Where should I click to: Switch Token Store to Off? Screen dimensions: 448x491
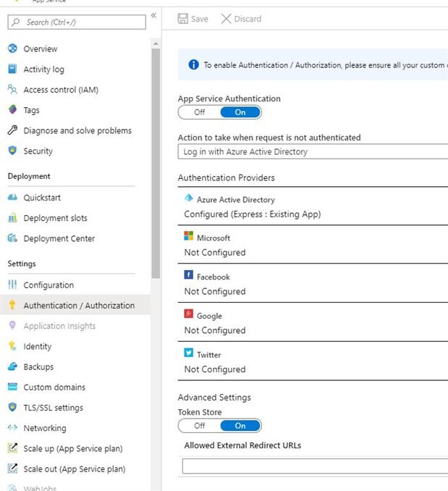tap(200, 426)
